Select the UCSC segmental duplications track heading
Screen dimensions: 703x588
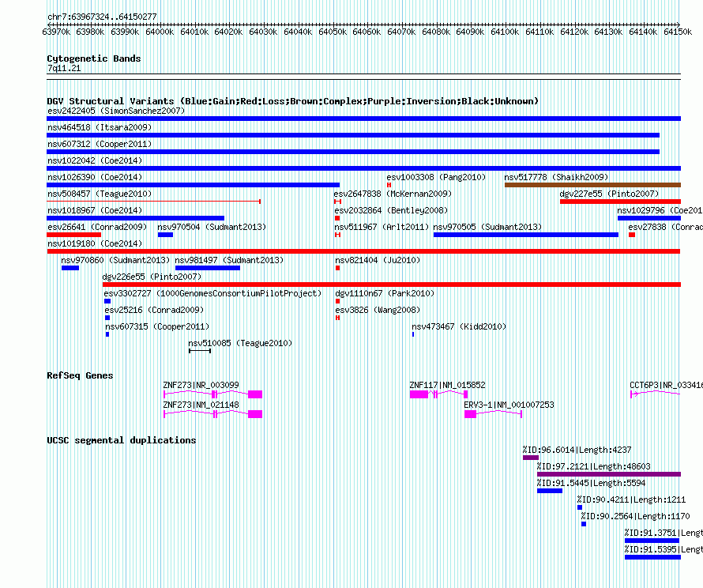point(122,440)
